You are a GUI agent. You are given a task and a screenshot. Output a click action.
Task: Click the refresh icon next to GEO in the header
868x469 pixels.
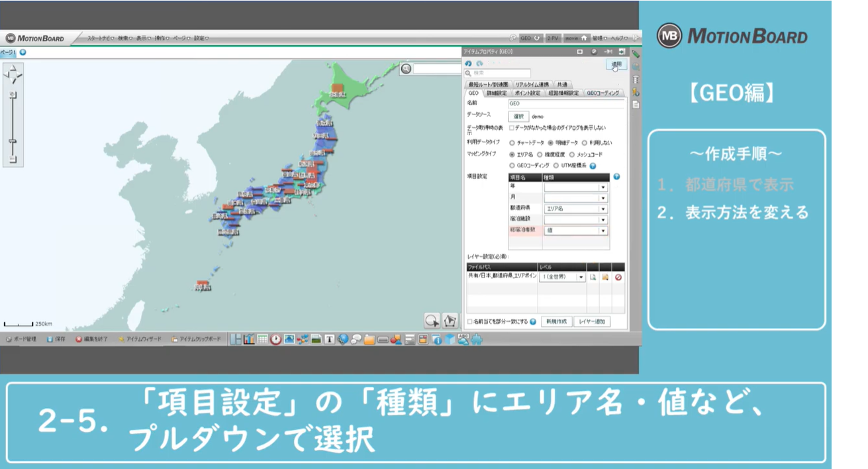(x=538, y=38)
